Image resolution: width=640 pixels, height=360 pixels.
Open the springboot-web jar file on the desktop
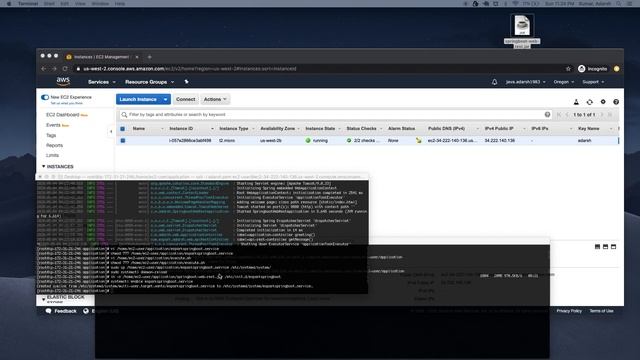tap(522, 31)
